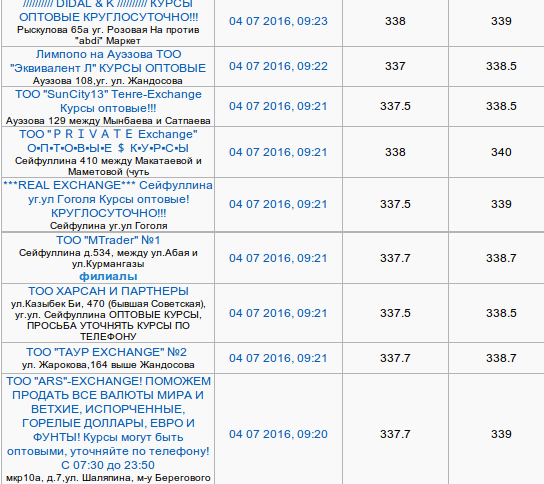Click the филиалы link under MTrader
The image size is (544, 484).
108,277
